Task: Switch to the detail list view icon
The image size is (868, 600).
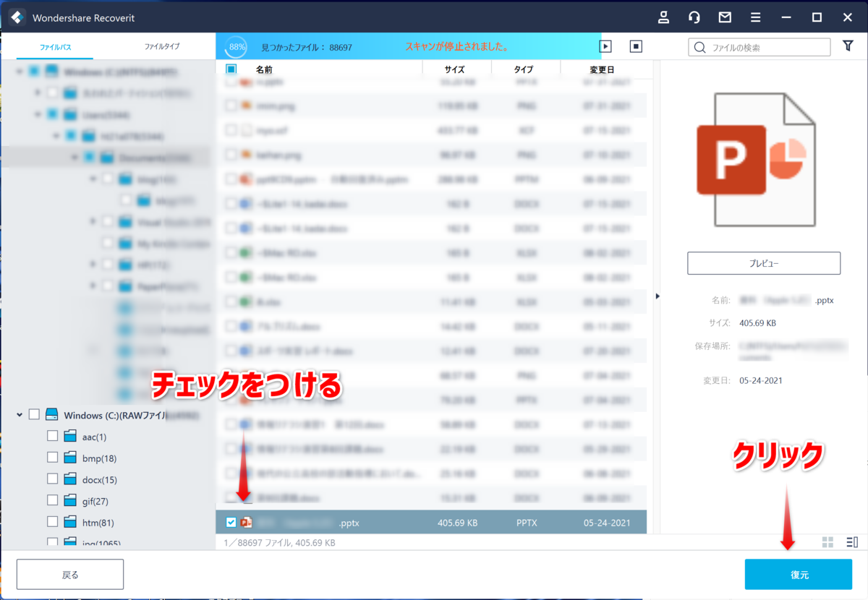Action: point(851,542)
